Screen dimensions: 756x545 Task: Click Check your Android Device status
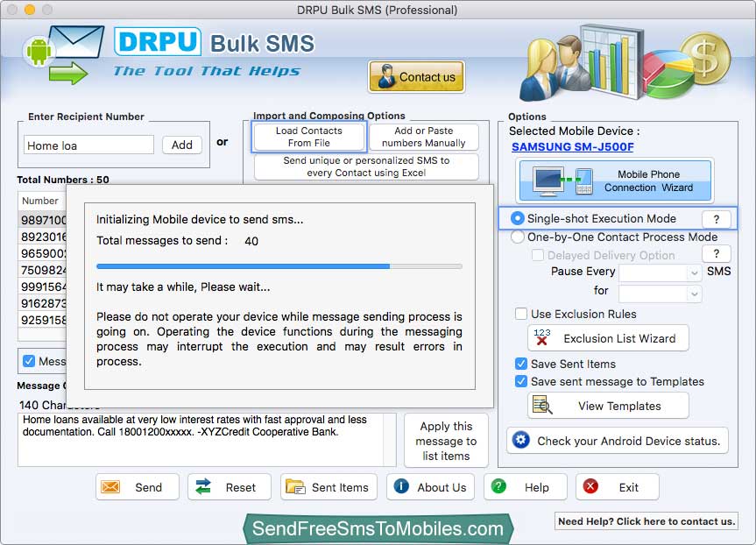point(618,441)
